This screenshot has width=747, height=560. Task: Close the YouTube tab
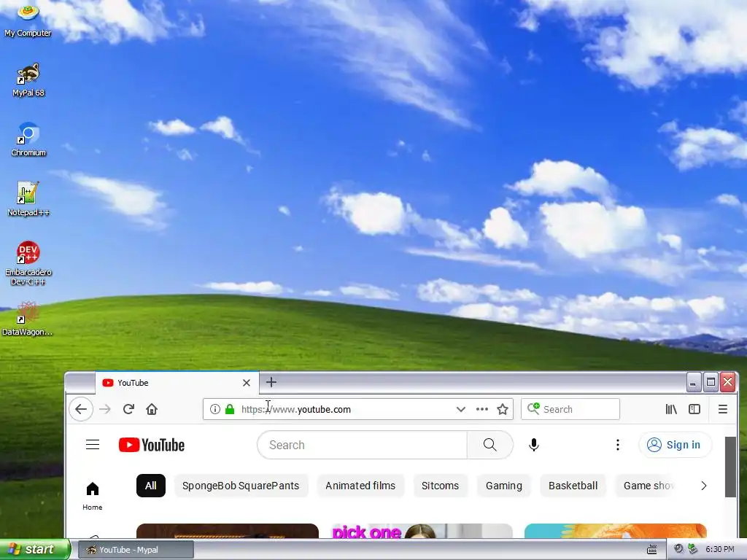tap(247, 382)
